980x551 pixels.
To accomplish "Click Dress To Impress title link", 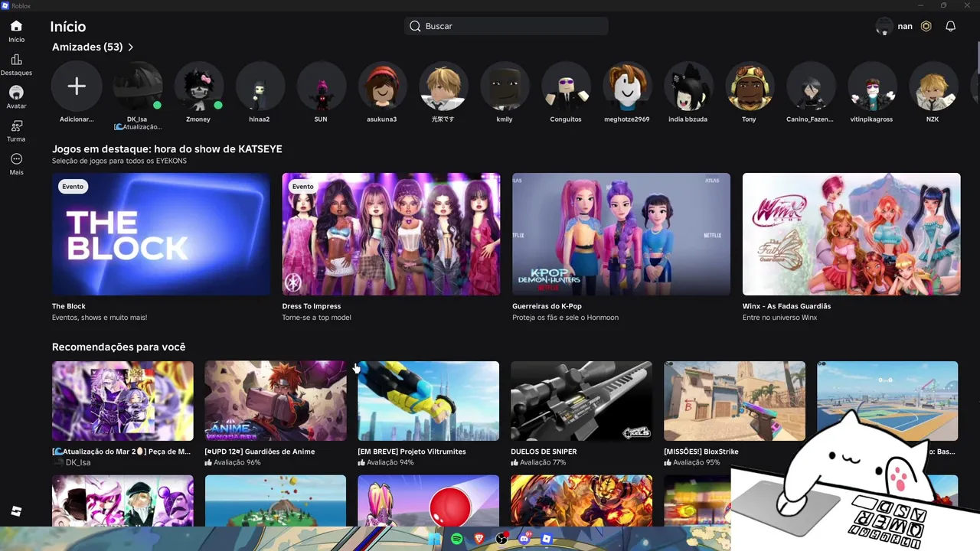I will coord(312,306).
